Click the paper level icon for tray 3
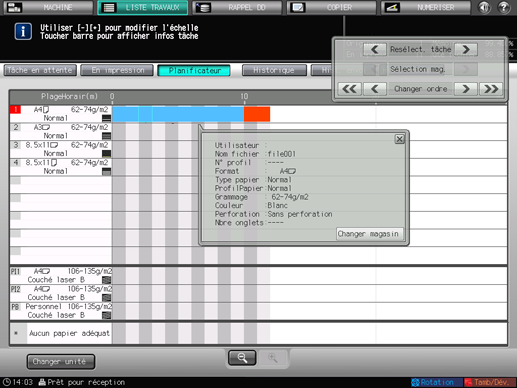This screenshot has width=517, height=388. tap(106, 154)
